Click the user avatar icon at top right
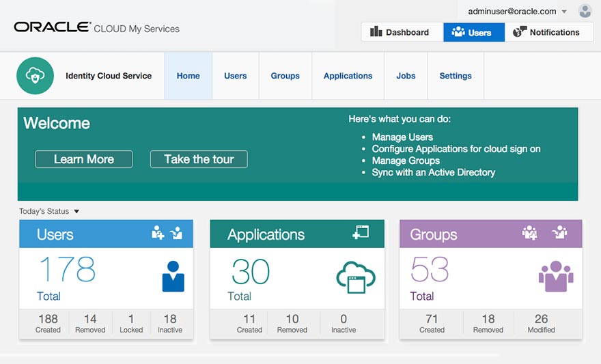The image size is (601, 364). (585, 12)
